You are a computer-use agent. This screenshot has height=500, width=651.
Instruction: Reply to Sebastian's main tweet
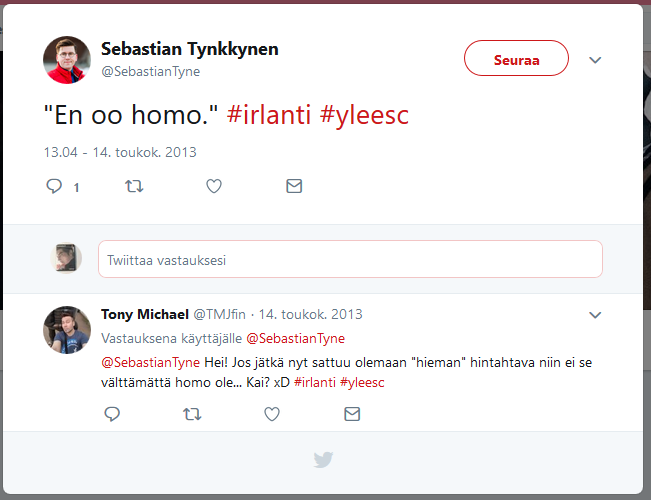[55, 186]
